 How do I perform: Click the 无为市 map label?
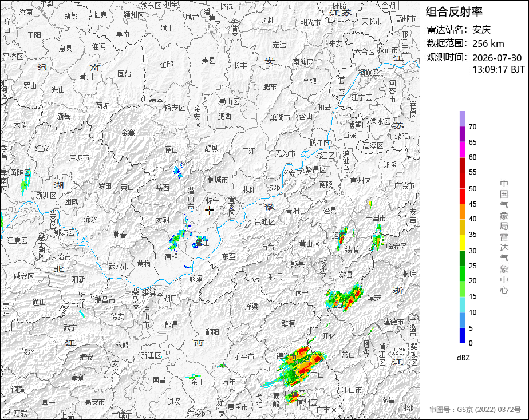(285, 153)
